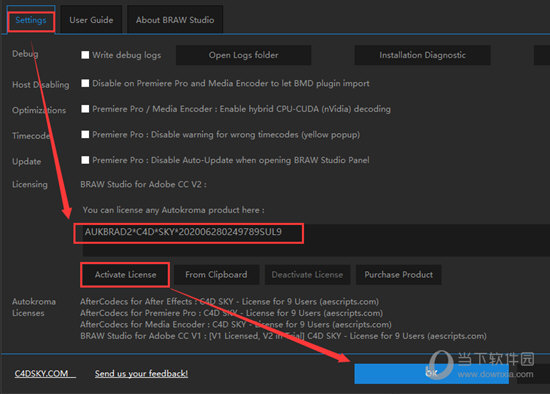Select the AfterCodecs for Media Encoder license line

[236, 325]
